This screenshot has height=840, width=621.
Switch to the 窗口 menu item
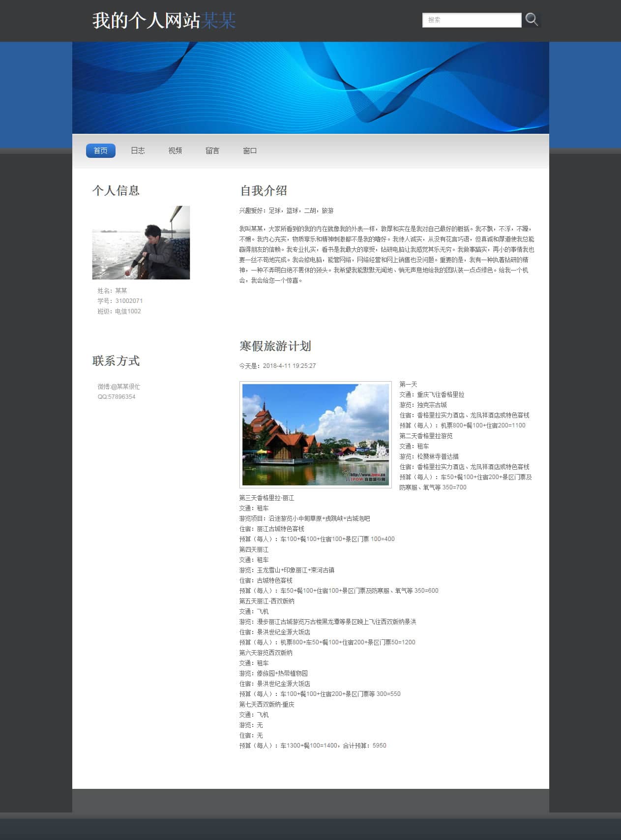point(250,150)
